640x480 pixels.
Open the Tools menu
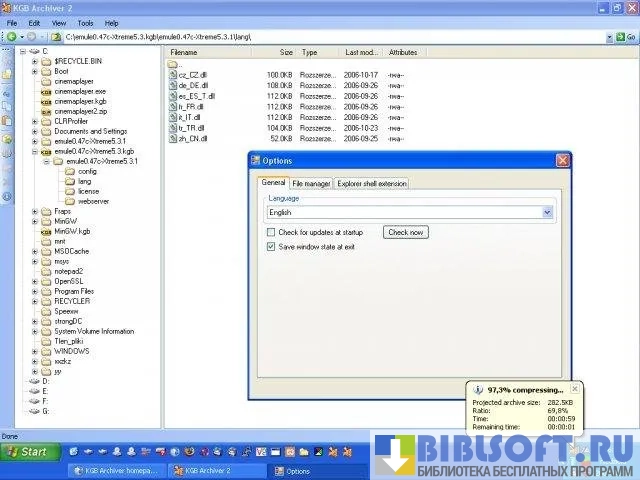click(x=85, y=22)
